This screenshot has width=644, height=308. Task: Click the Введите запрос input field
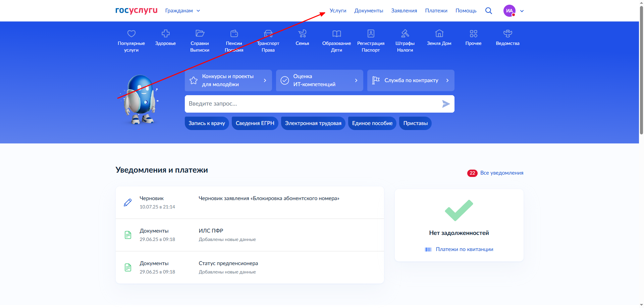click(x=312, y=104)
